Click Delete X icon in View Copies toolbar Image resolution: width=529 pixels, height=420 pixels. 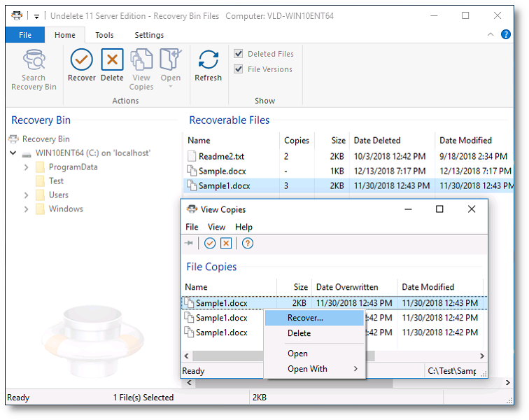point(226,243)
